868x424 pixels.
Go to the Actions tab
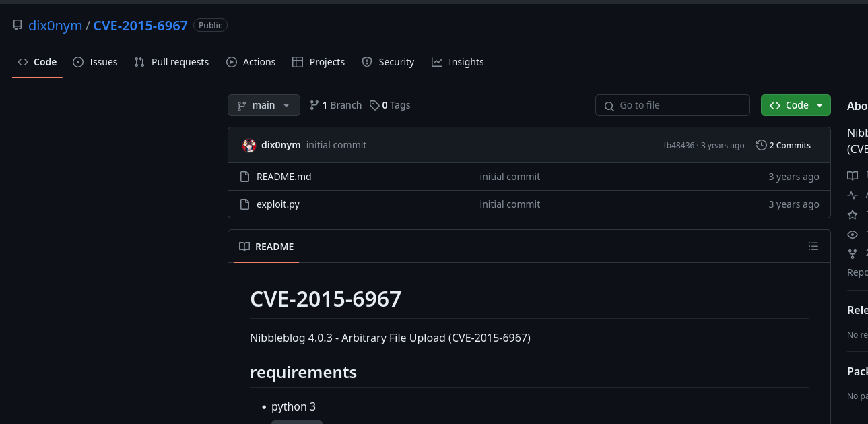coord(251,62)
